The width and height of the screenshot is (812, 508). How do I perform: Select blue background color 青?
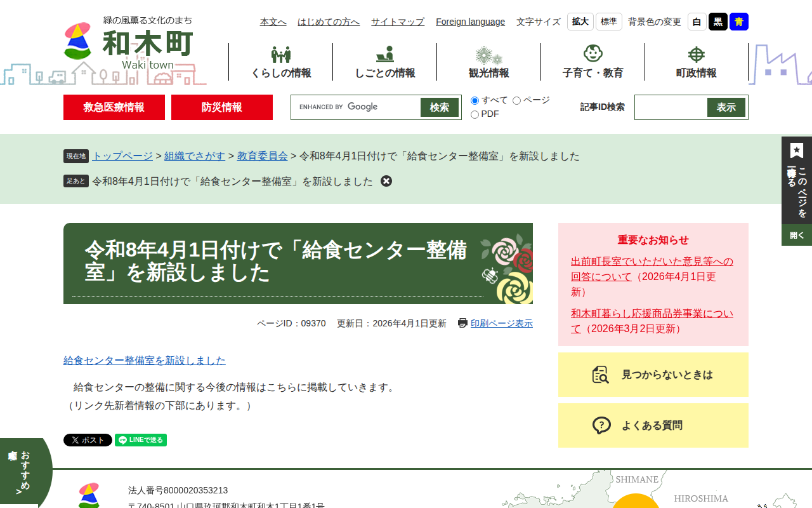pos(739,22)
